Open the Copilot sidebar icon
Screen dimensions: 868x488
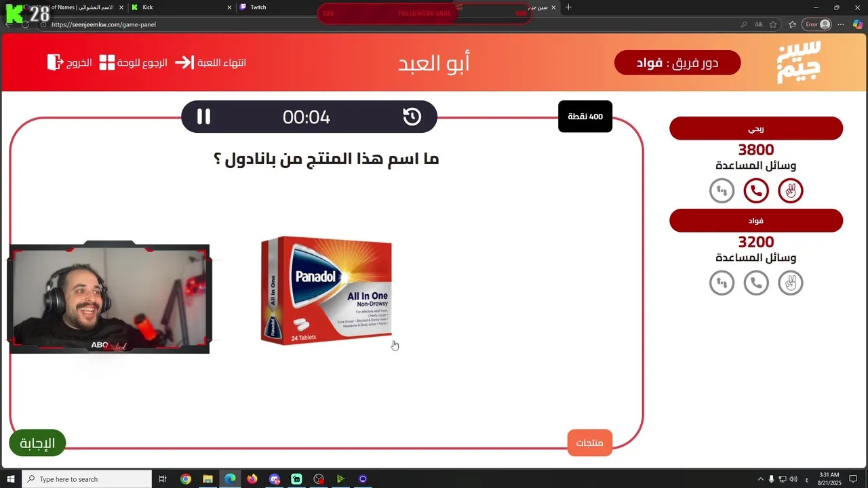click(858, 24)
